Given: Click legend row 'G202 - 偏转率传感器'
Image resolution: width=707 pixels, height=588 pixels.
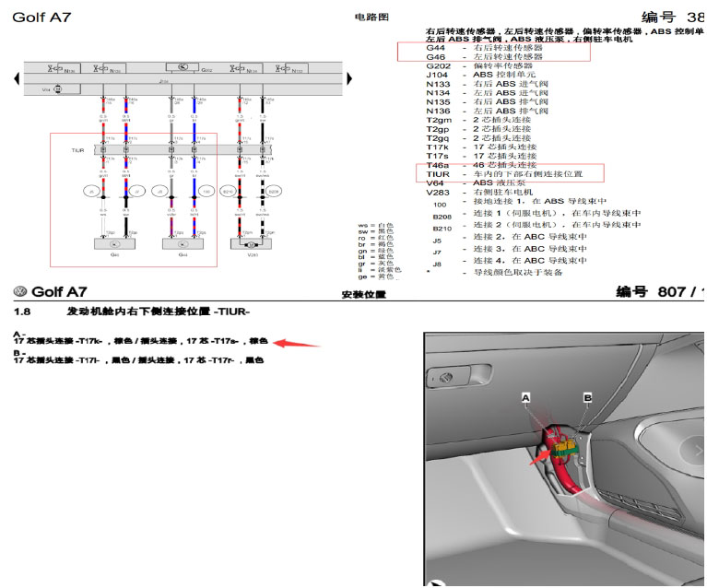Looking at the screenshot, I should pyautogui.click(x=479, y=65).
